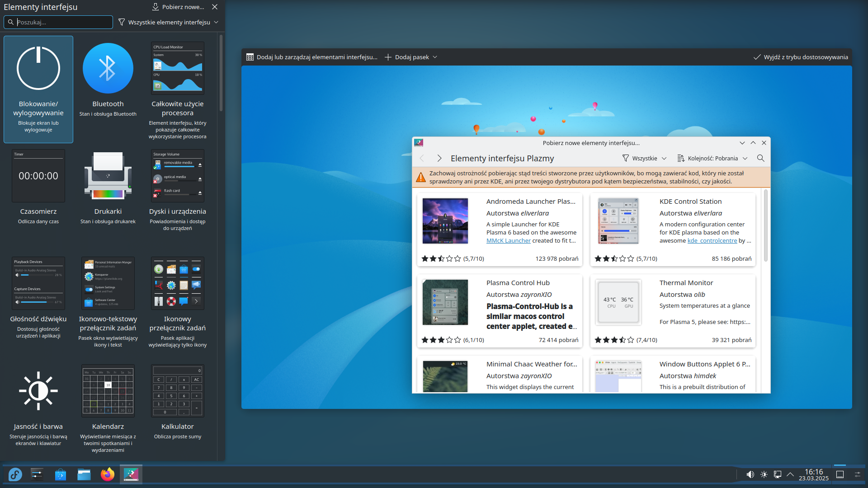Expand the Wszystkie elementy interfejsu filter

[x=168, y=22]
